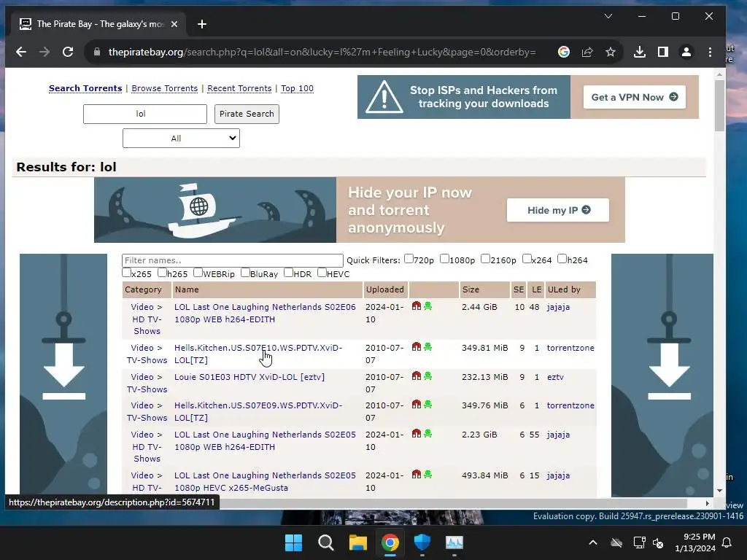
Task: Click magnet icon for S02E05 EDITH torrent
Action: [417, 433]
